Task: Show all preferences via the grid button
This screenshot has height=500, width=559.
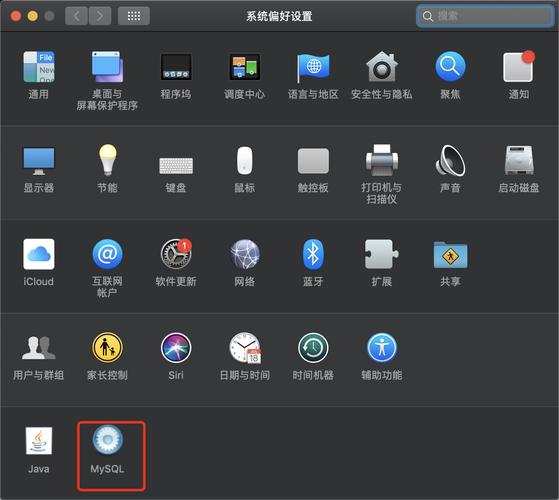Action: [134, 16]
